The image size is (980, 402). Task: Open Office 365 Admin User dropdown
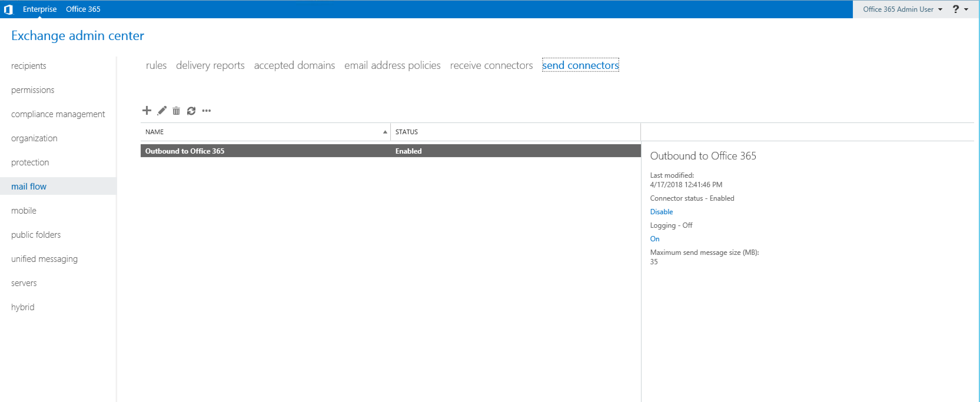(x=902, y=9)
